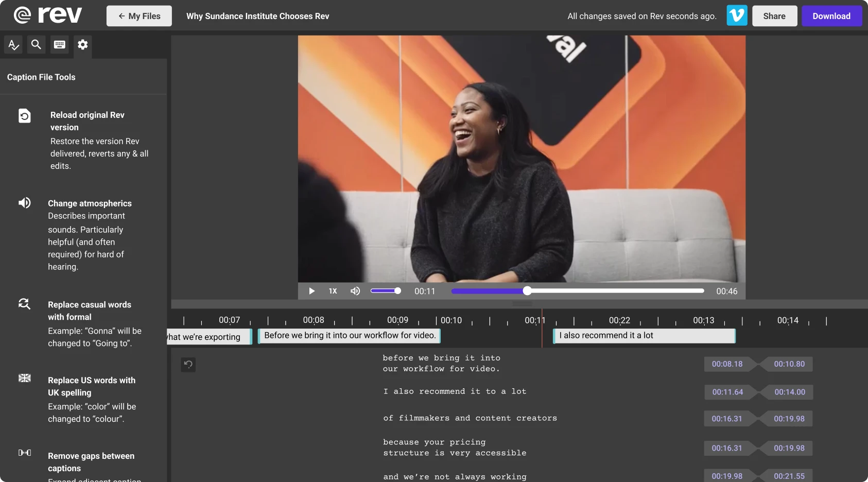Toggle 1X playback speed

(x=333, y=291)
